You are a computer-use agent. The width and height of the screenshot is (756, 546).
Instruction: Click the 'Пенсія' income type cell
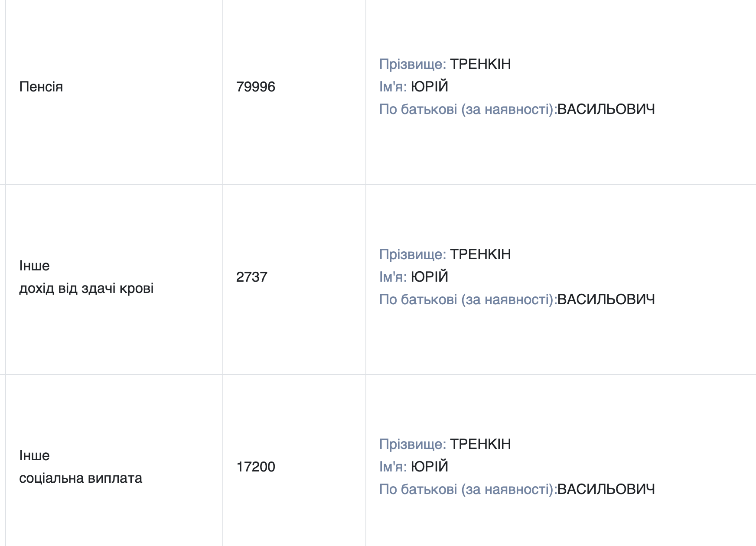click(41, 87)
